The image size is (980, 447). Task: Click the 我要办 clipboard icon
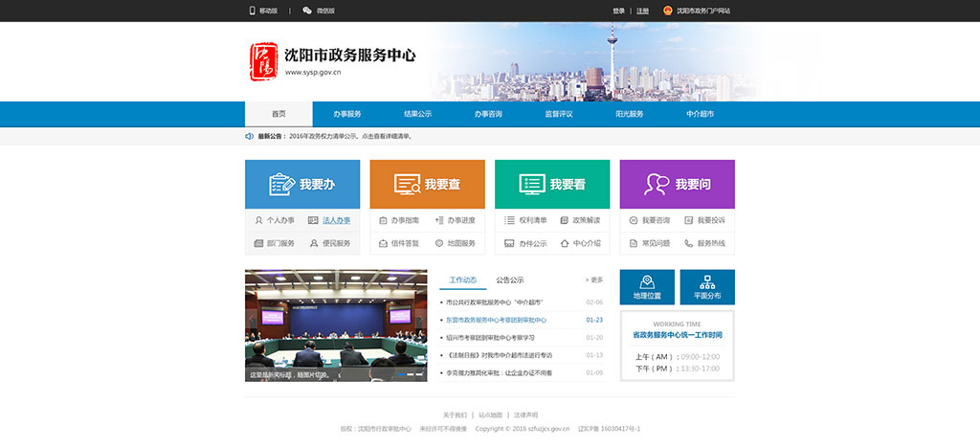point(280,184)
